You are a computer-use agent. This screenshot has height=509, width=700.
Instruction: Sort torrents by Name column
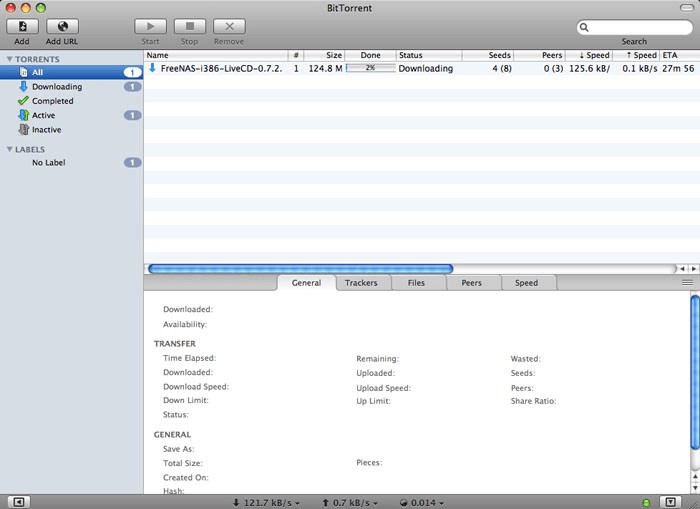pyautogui.click(x=216, y=55)
